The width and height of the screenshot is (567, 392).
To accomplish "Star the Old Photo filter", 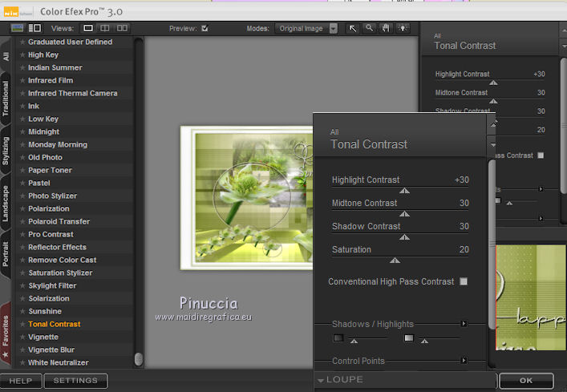I will pyautogui.click(x=22, y=158).
